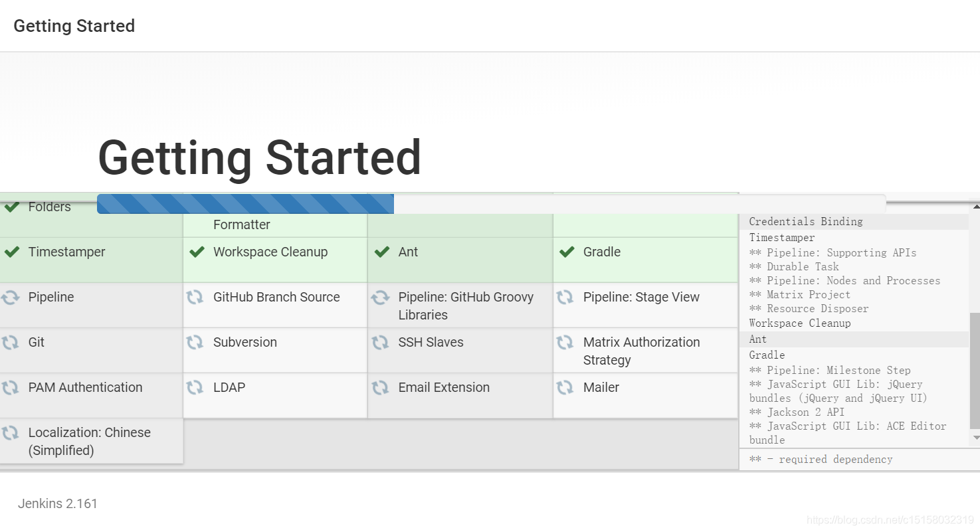Click Pipeline: Supporting APIs log line
The image size is (980, 532).
[x=833, y=253]
